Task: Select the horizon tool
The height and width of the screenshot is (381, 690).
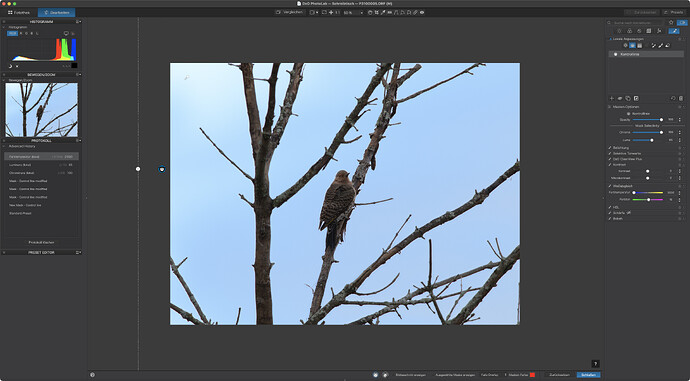Action: [389, 12]
